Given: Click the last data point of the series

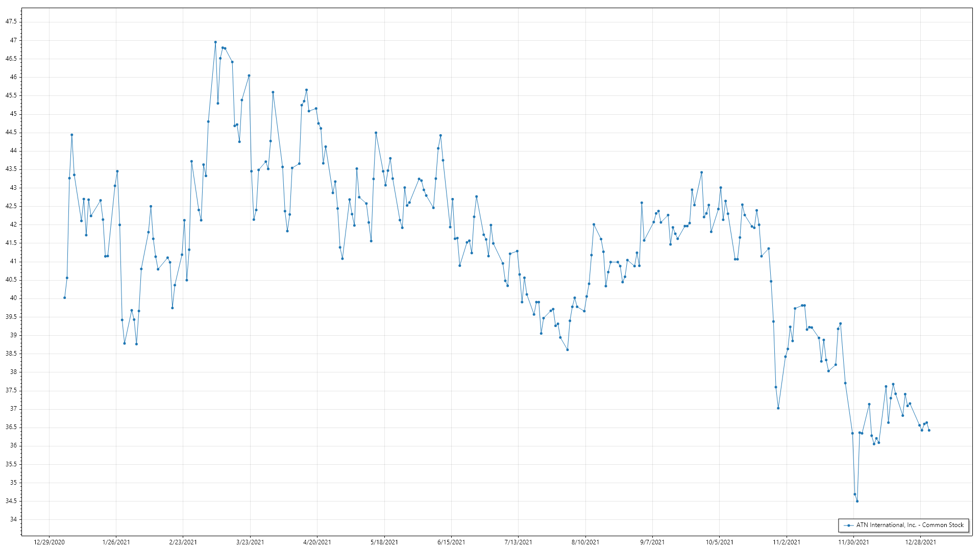Looking at the screenshot, I should (x=929, y=431).
